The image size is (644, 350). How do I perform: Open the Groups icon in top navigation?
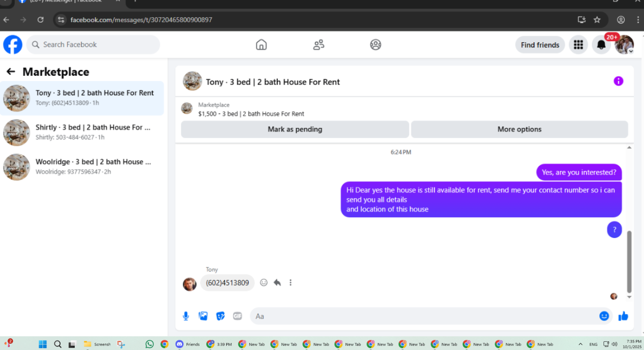376,45
